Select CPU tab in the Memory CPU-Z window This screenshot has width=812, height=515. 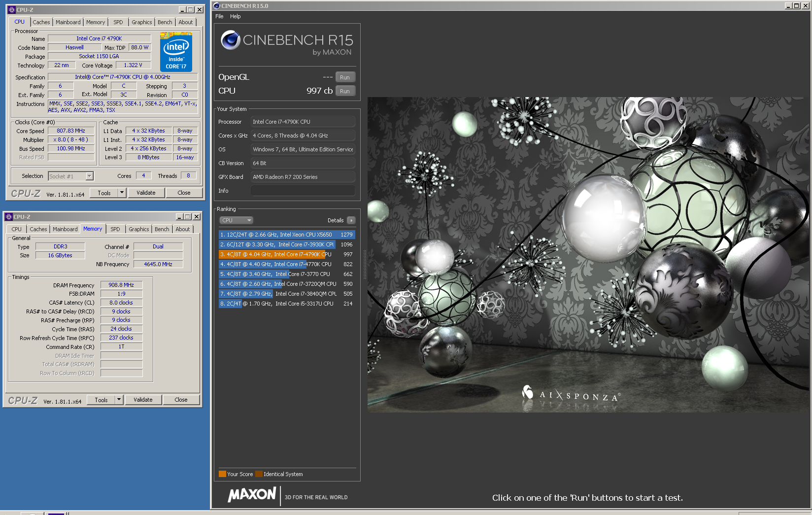point(17,229)
